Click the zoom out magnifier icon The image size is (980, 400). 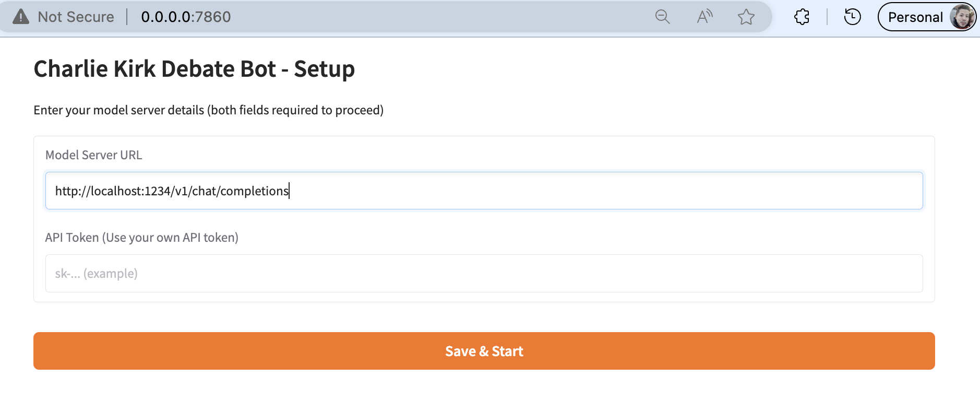[x=662, y=16]
